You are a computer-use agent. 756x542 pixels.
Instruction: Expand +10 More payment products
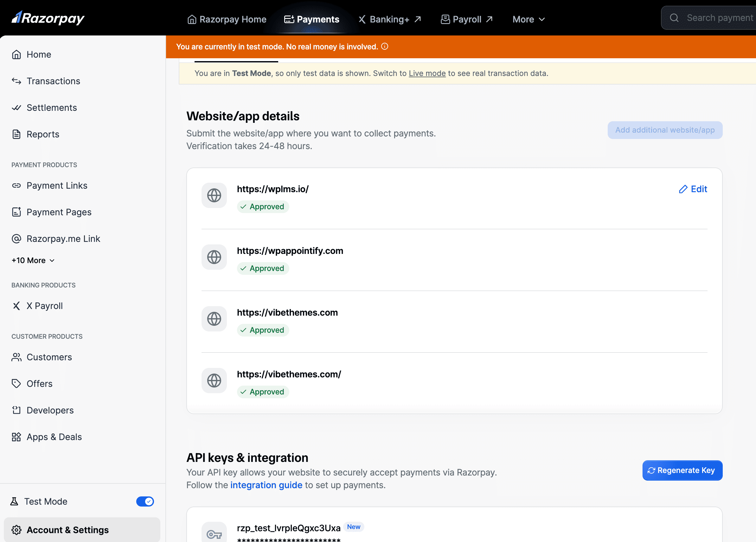point(33,260)
